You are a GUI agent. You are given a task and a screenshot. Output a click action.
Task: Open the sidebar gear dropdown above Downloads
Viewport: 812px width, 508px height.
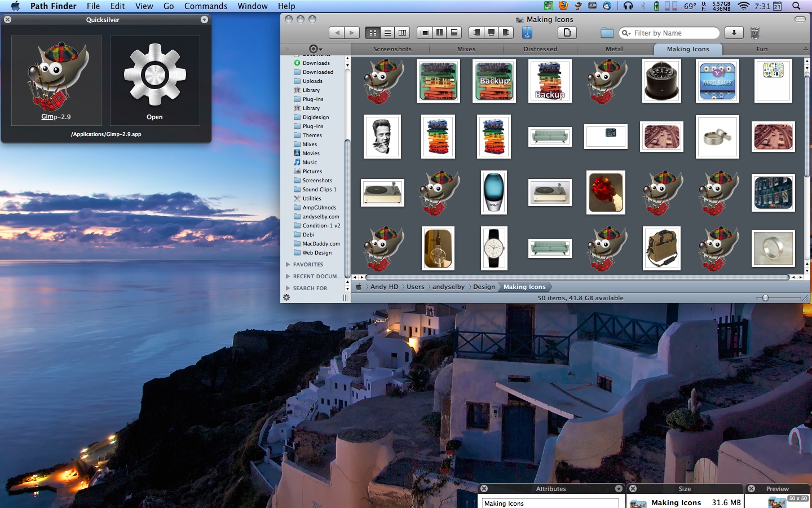tap(315, 49)
